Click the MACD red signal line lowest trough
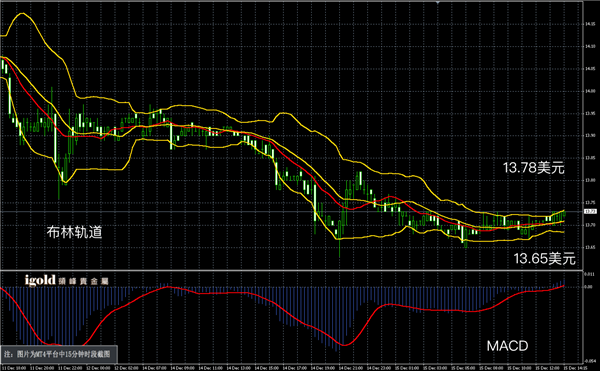Viewport: 600px width, 371px height. point(344,345)
